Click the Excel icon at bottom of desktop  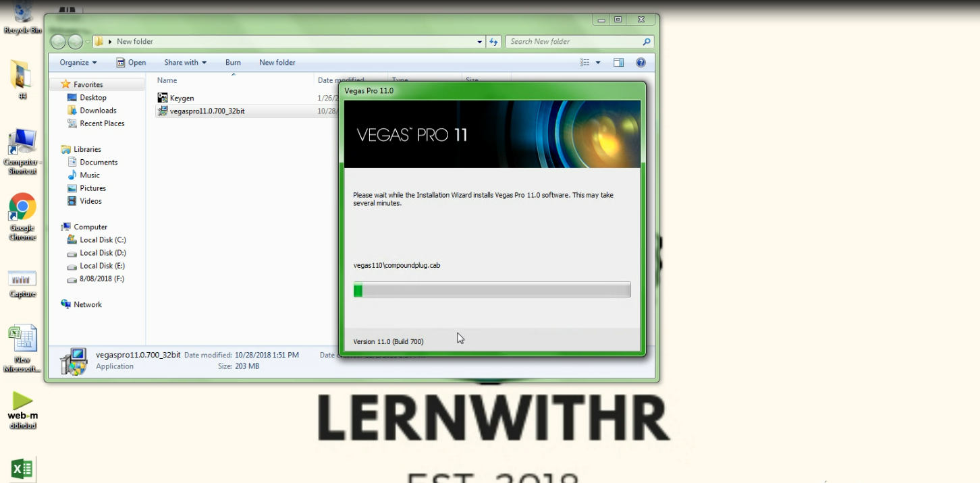(x=22, y=469)
